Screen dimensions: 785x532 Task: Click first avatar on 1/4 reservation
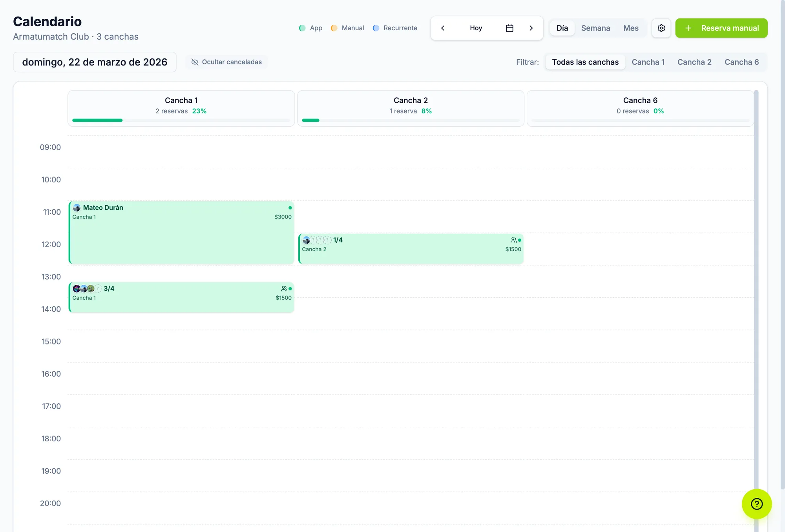pyautogui.click(x=306, y=240)
